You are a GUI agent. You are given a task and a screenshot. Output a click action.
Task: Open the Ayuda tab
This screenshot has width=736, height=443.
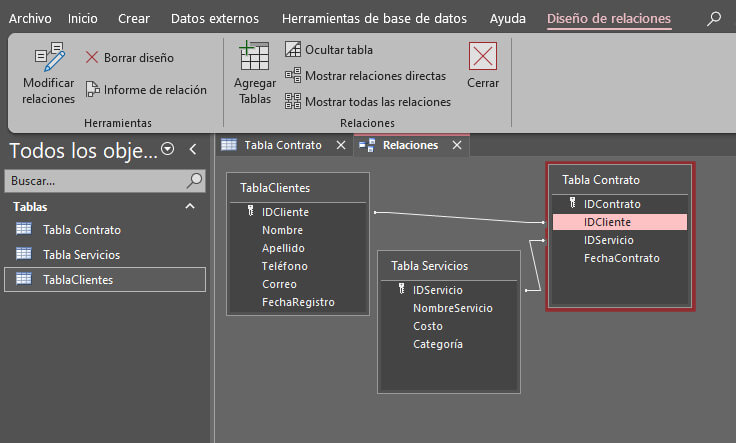point(507,19)
